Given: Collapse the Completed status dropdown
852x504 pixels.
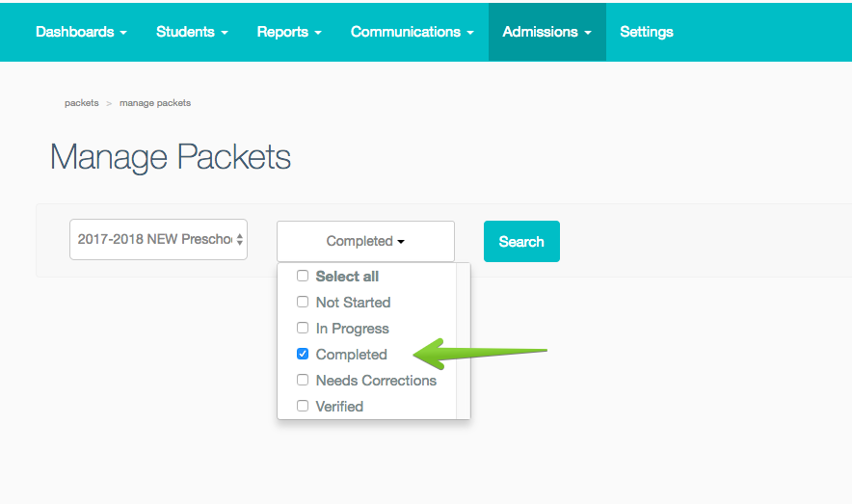Looking at the screenshot, I should tap(365, 241).
